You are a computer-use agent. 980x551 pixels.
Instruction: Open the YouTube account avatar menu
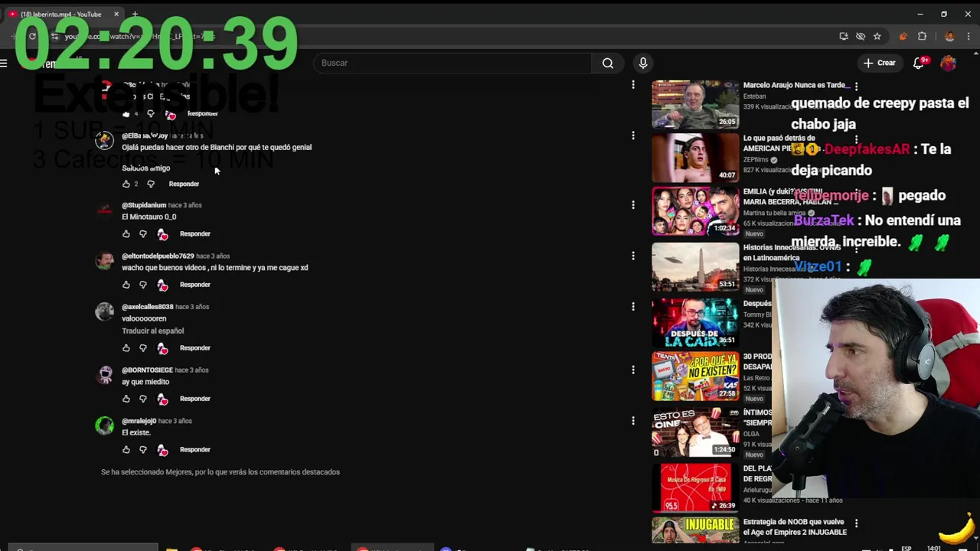[948, 63]
